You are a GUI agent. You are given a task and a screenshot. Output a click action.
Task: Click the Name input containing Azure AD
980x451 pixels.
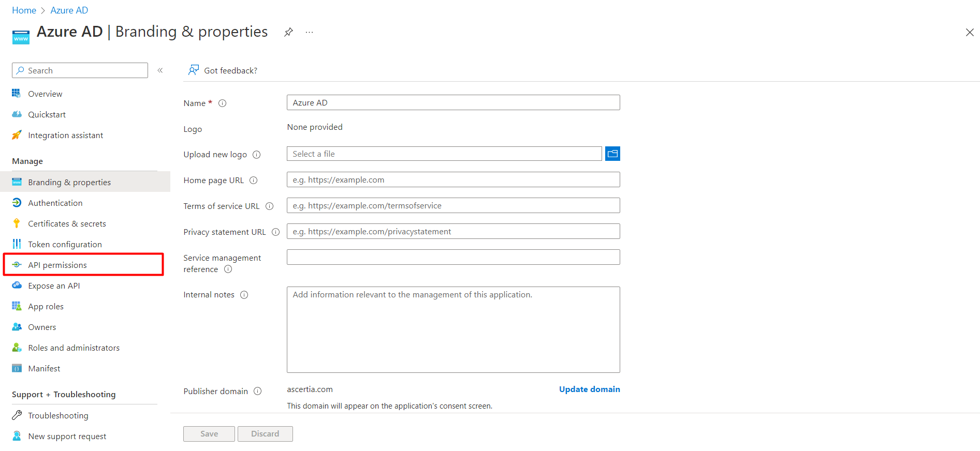tap(454, 102)
